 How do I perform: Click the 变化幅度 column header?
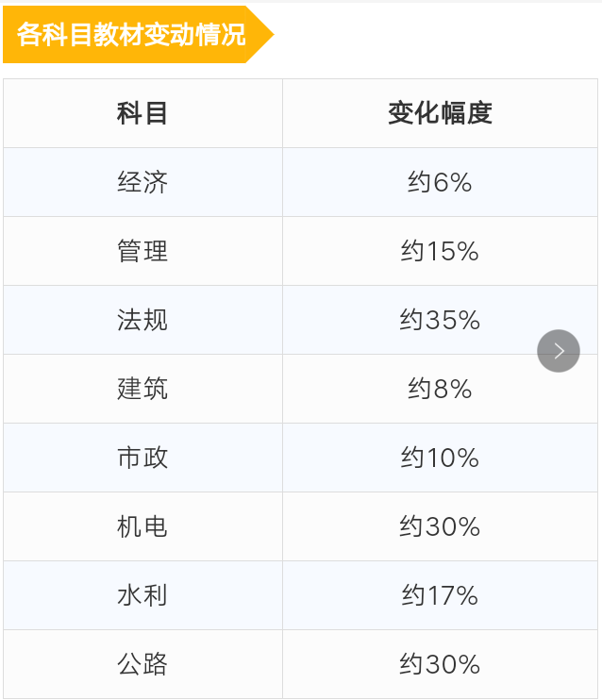point(440,113)
